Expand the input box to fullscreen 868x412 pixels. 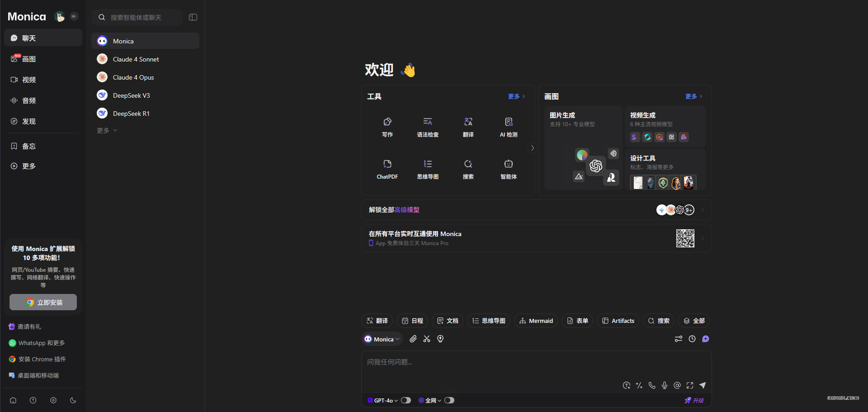[690, 385]
